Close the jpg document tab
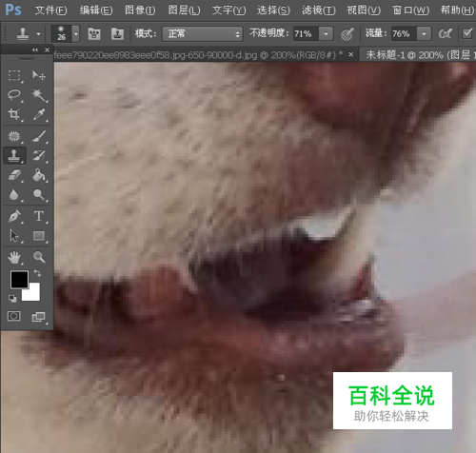The height and width of the screenshot is (453, 476). click(351, 54)
